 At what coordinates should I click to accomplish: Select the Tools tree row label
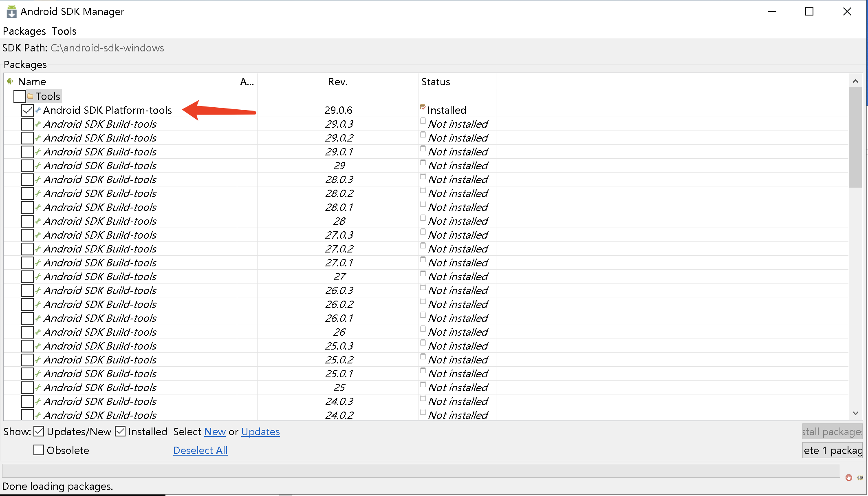(48, 96)
